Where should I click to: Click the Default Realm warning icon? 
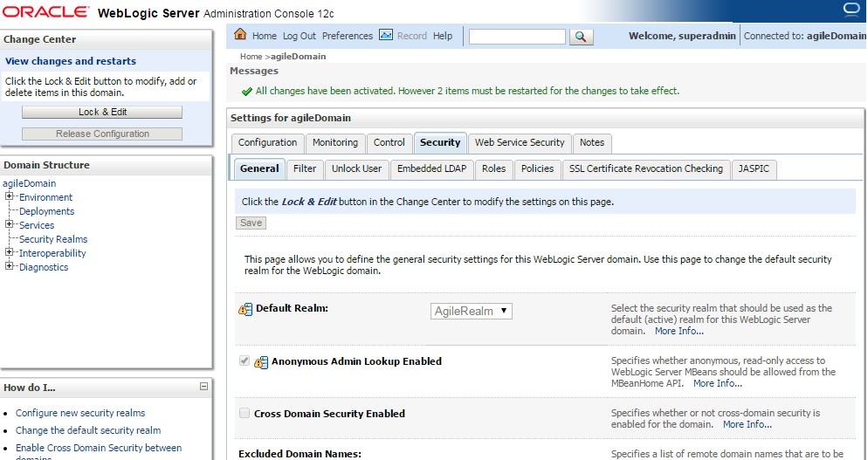[245, 310]
